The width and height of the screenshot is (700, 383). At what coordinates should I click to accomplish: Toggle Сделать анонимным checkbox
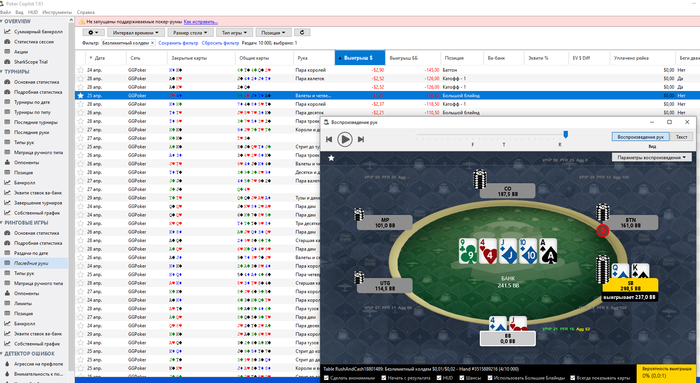pos(327,378)
